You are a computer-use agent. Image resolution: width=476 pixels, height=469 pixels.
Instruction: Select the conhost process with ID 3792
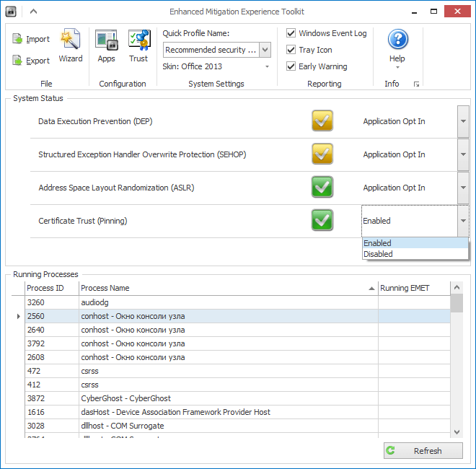pyautogui.click(x=237, y=343)
